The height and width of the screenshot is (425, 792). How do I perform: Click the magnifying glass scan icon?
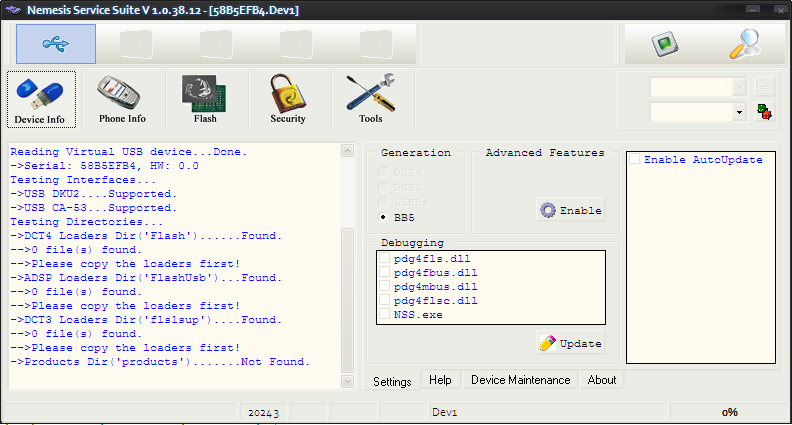pos(745,44)
